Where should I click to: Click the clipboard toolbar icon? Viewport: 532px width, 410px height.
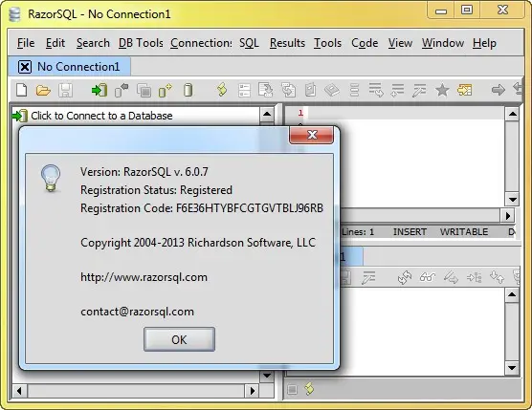point(310,90)
